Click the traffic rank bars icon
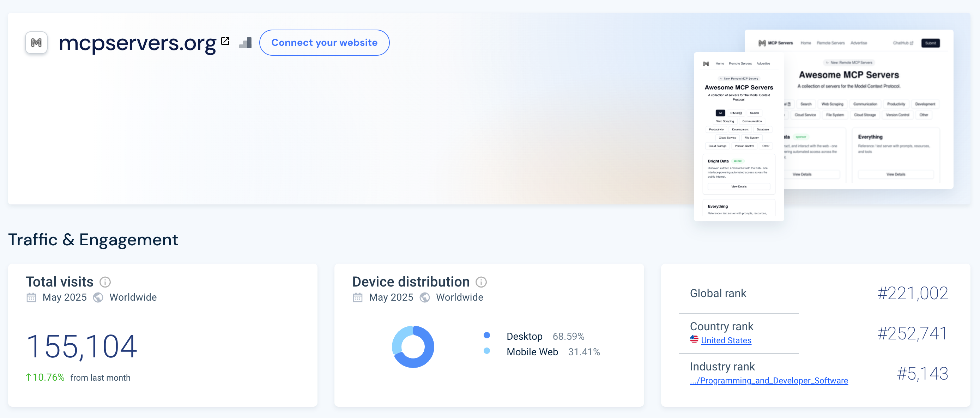Screen dimensions: 980x418 pos(246,43)
